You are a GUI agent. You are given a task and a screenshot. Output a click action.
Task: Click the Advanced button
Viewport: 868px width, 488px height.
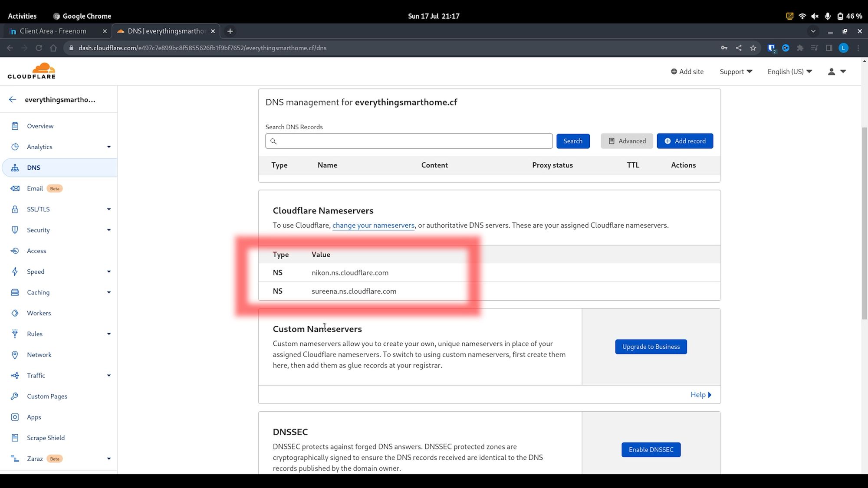click(627, 141)
